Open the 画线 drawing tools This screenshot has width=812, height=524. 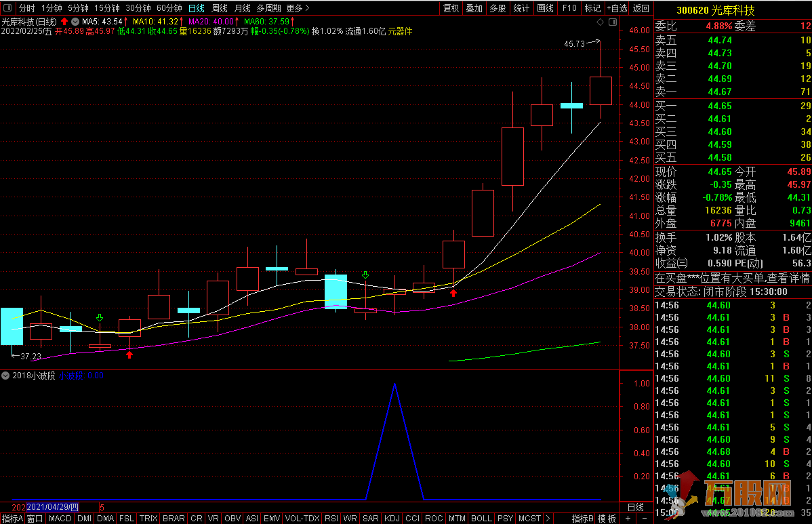[546, 7]
